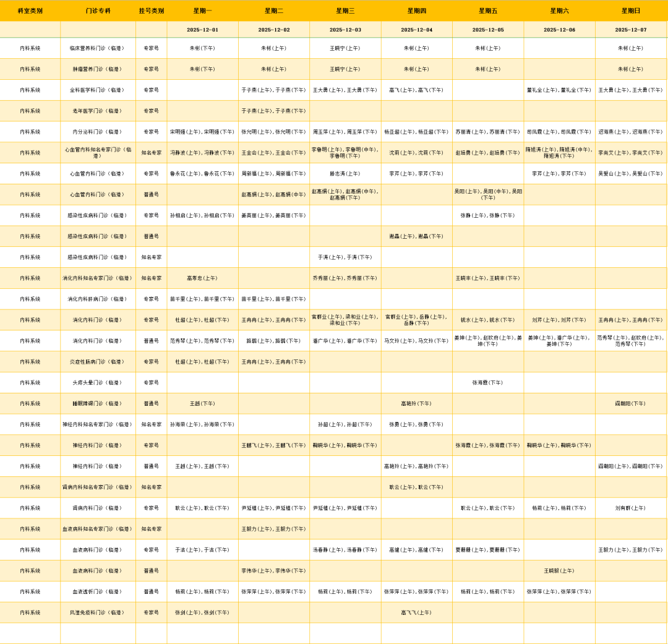Click the 内分泌科门诊（临港） clinic cell
668x644 pixels.
pyautogui.click(x=98, y=132)
